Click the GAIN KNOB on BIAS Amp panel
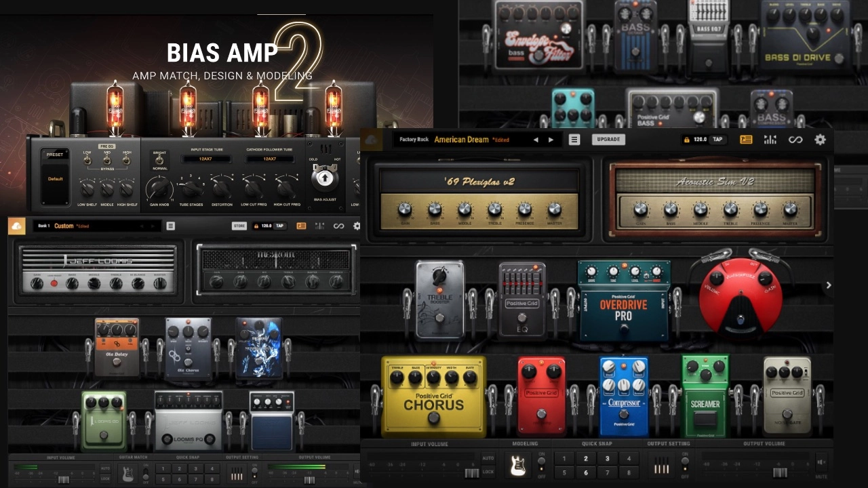868x488 pixels. [160, 190]
